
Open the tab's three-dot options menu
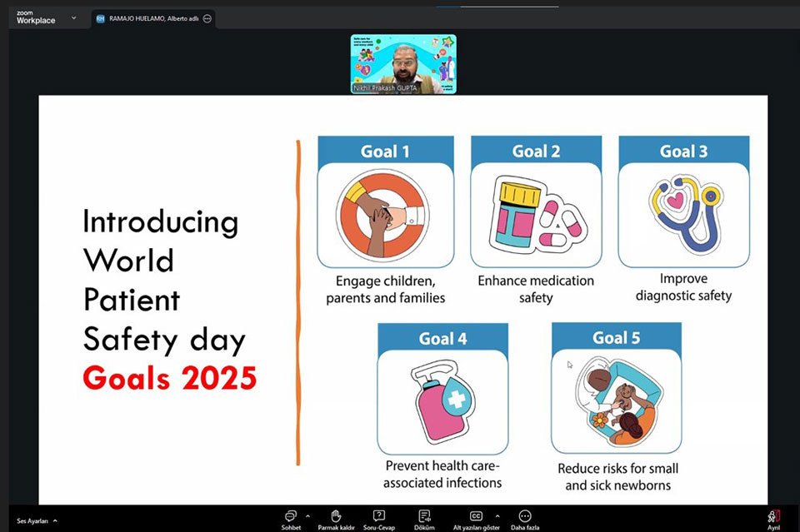point(207,18)
